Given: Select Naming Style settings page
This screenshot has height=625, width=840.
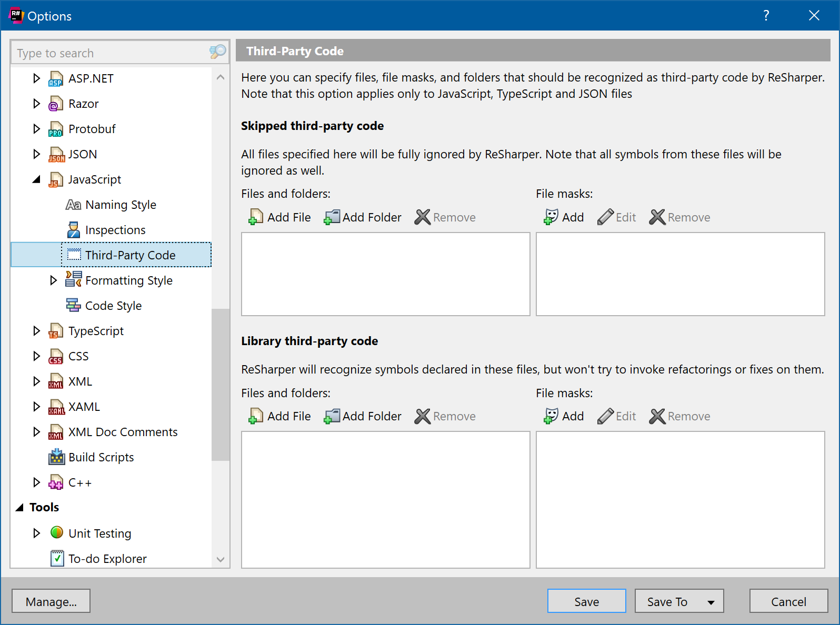Looking at the screenshot, I should [121, 205].
